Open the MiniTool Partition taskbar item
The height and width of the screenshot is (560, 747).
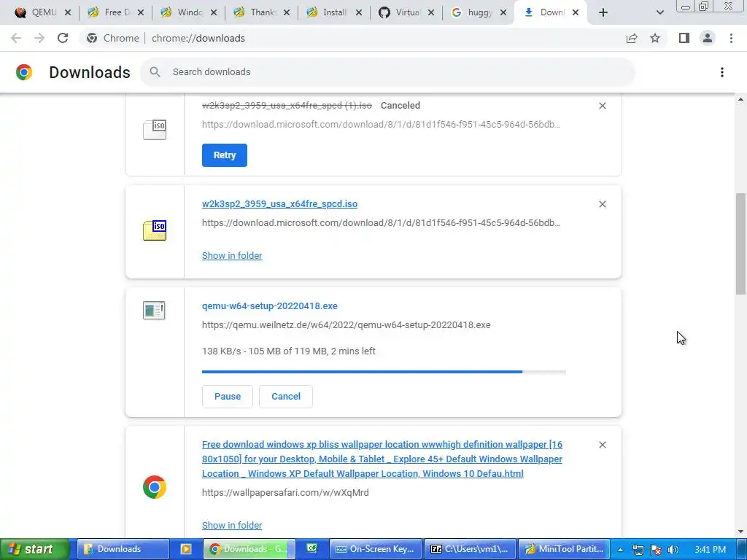pyautogui.click(x=564, y=549)
